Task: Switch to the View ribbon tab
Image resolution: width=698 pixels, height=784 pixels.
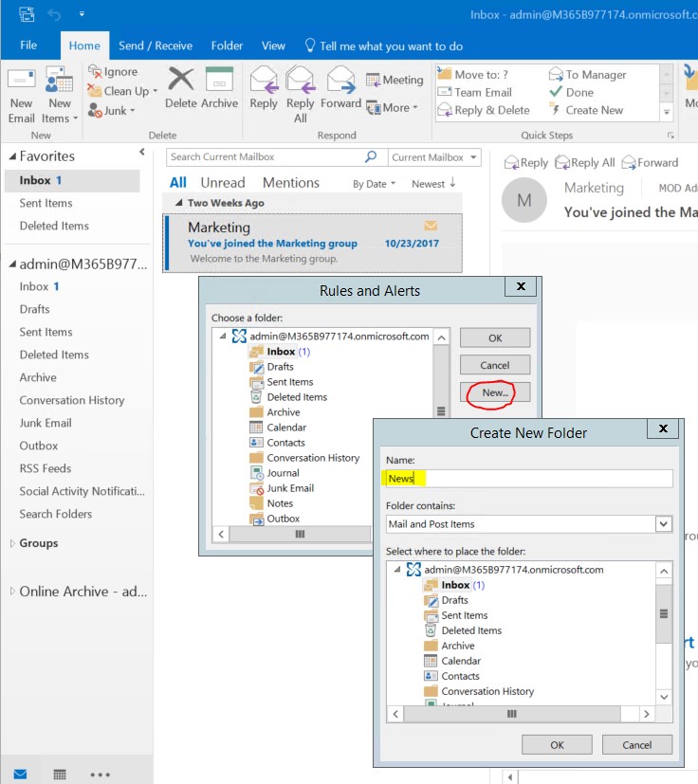Action: [x=273, y=46]
